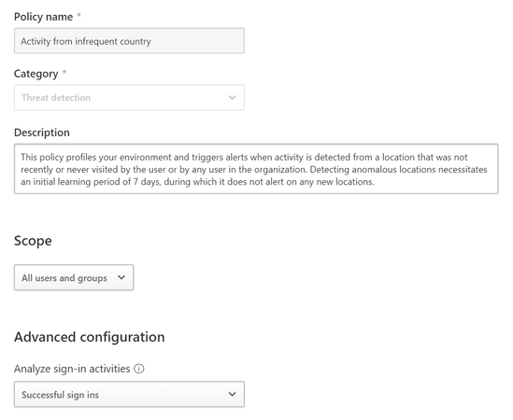Click the info icon beside Analyze sign-in activities
Screen dimensions: 513x420
coord(139,369)
